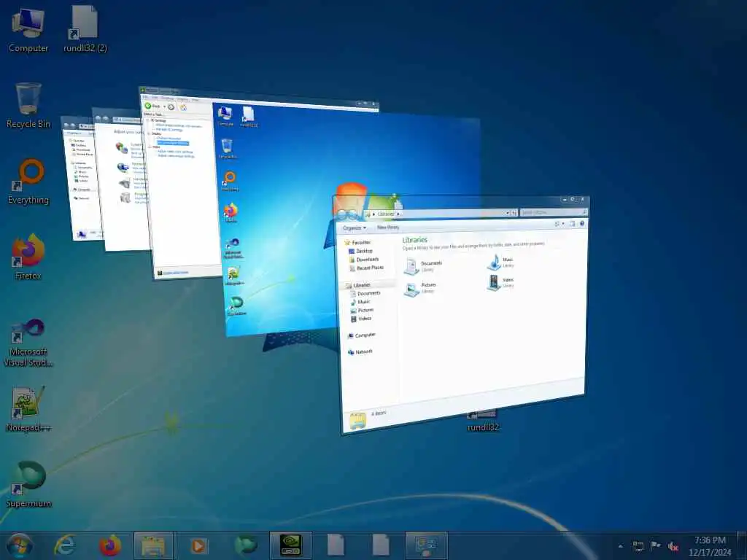Click New library button in Libraries window
747x560 pixels.
pos(388,227)
